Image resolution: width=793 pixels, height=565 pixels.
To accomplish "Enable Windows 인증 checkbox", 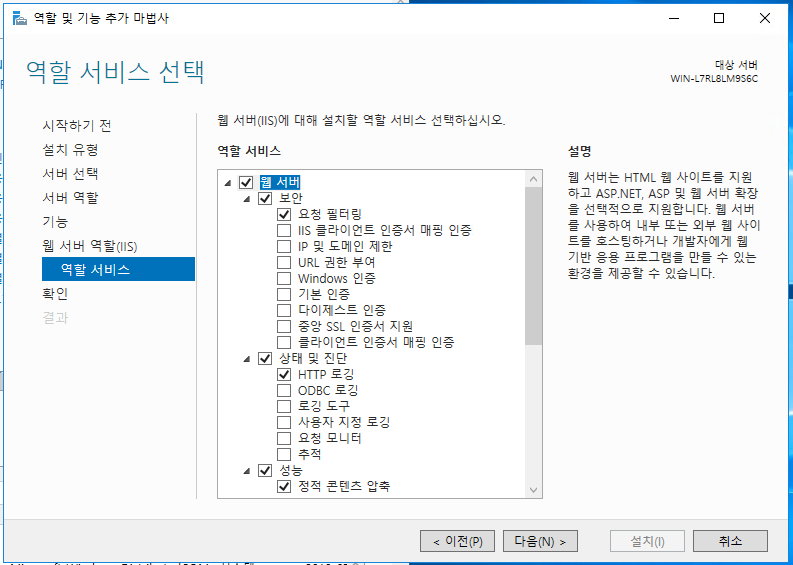I will point(284,278).
